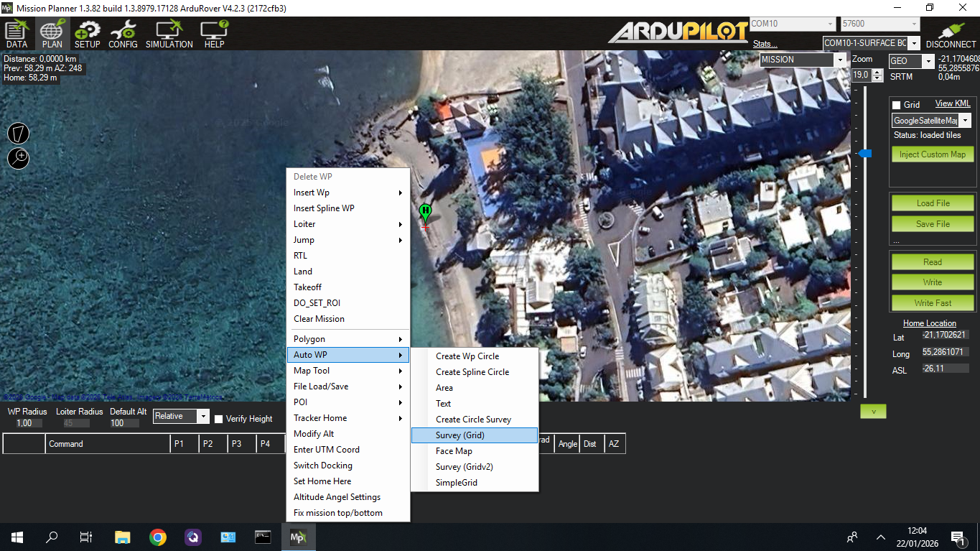Open the View KML link
Viewport: 980px width, 551px height.
[952, 104]
